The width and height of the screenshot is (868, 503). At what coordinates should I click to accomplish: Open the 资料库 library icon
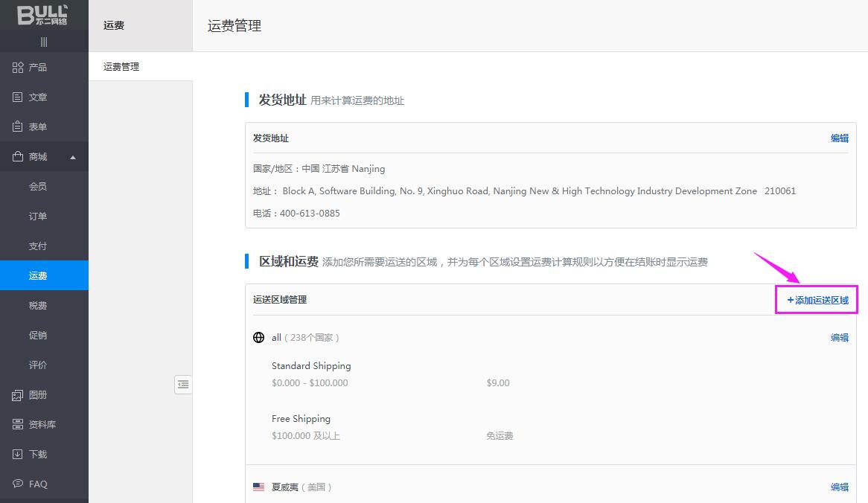[18, 425]
